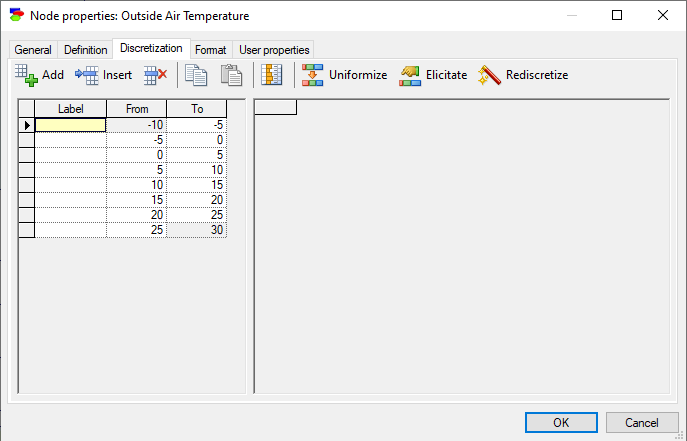Click the orange table columns icon

[x=272, y=75]
